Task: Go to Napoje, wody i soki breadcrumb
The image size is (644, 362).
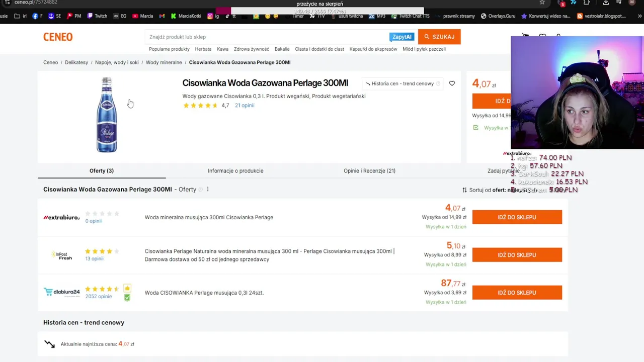Action: [117, 62]
